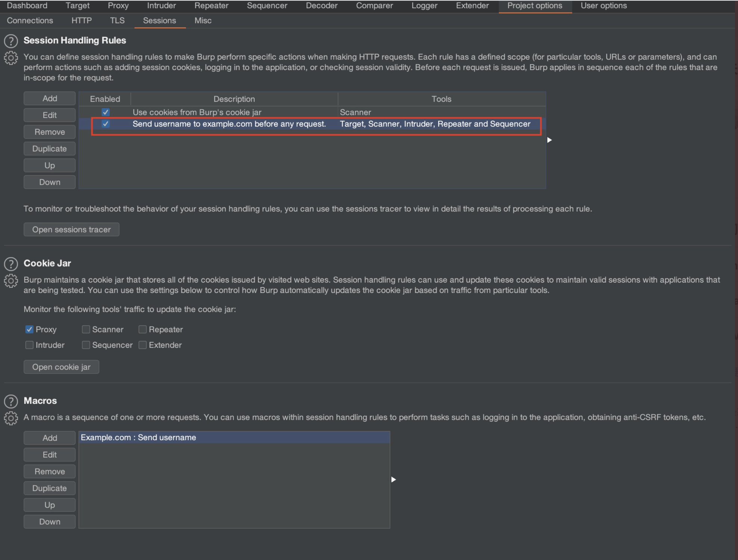Open Cookie Jar help question icon
The height and width of the screenshot is (560, 738).
(11, 264)
